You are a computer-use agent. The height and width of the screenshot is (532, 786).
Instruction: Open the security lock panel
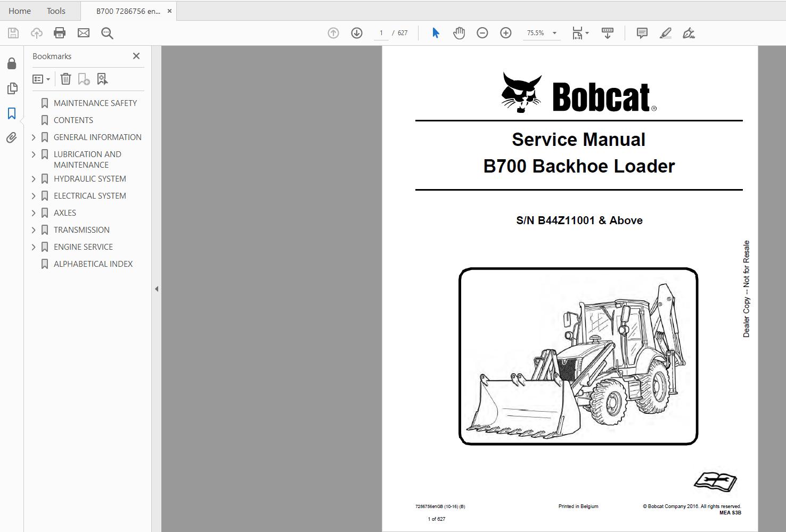[x=12, y=63]
